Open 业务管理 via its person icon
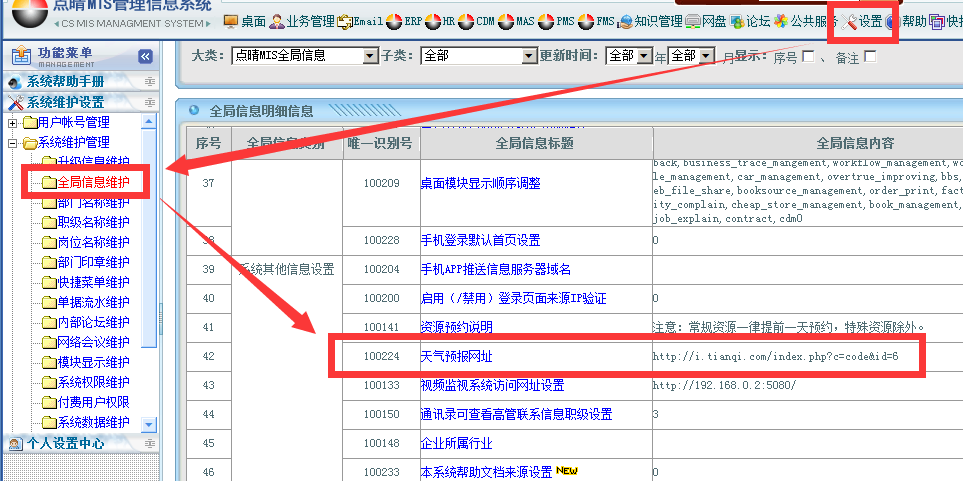The height and width of the screenshot is (481, 963). pos(276,21)
